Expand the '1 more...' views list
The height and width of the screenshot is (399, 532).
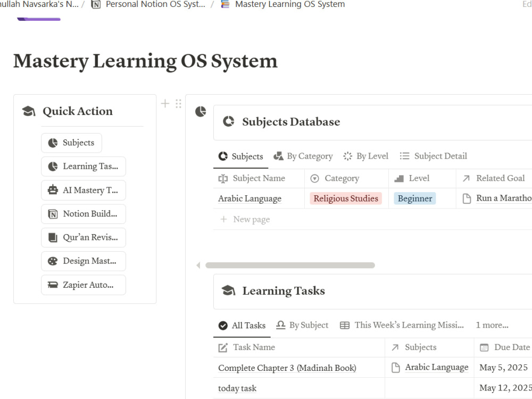[x=492, y=325]
